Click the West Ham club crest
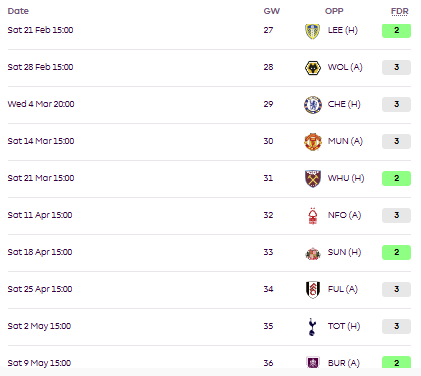 pos(313,179)
